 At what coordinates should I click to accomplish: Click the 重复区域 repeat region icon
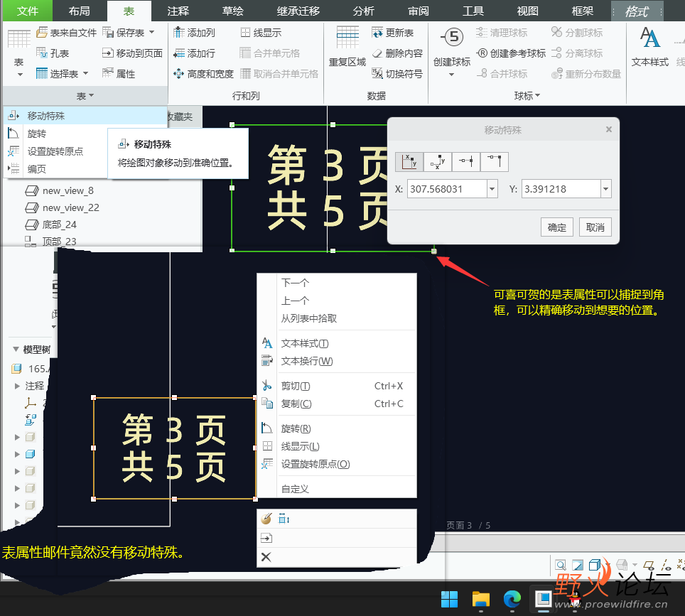(347, 37)
